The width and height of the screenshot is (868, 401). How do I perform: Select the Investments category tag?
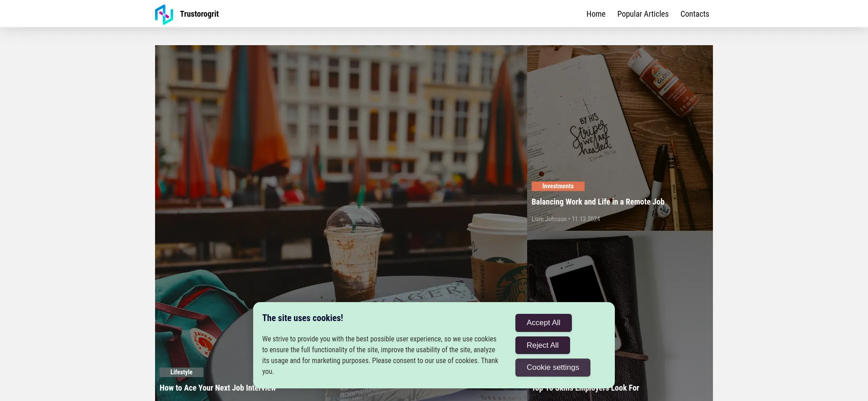tap(558, 186)
